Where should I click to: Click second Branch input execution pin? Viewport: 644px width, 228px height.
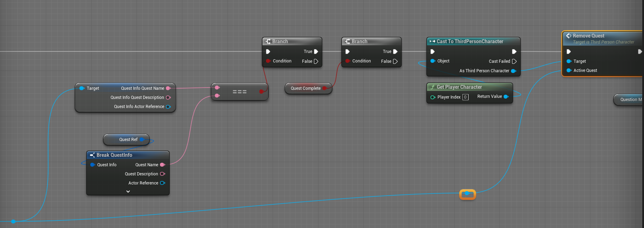(x=348, y=52)
